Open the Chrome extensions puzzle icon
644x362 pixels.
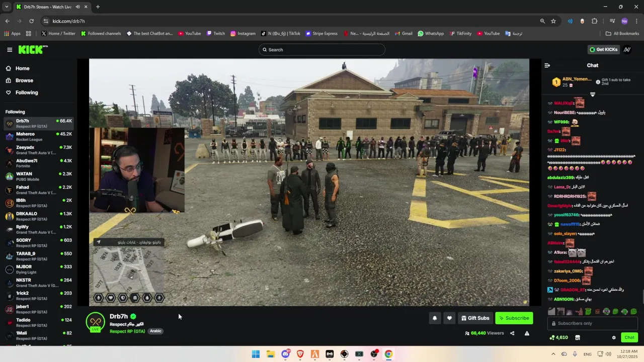[x=594, y=21]
